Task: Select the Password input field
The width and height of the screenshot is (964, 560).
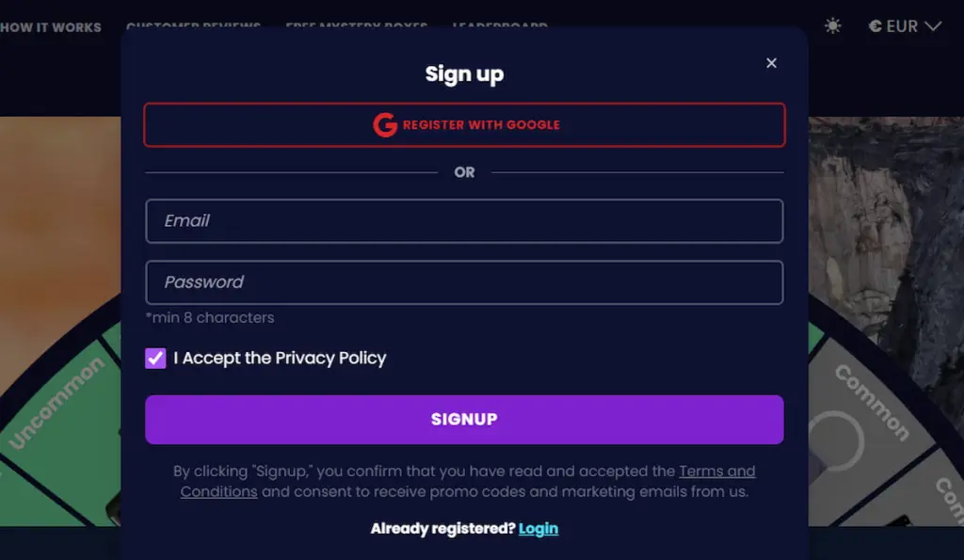Action: tap(464, 282)
